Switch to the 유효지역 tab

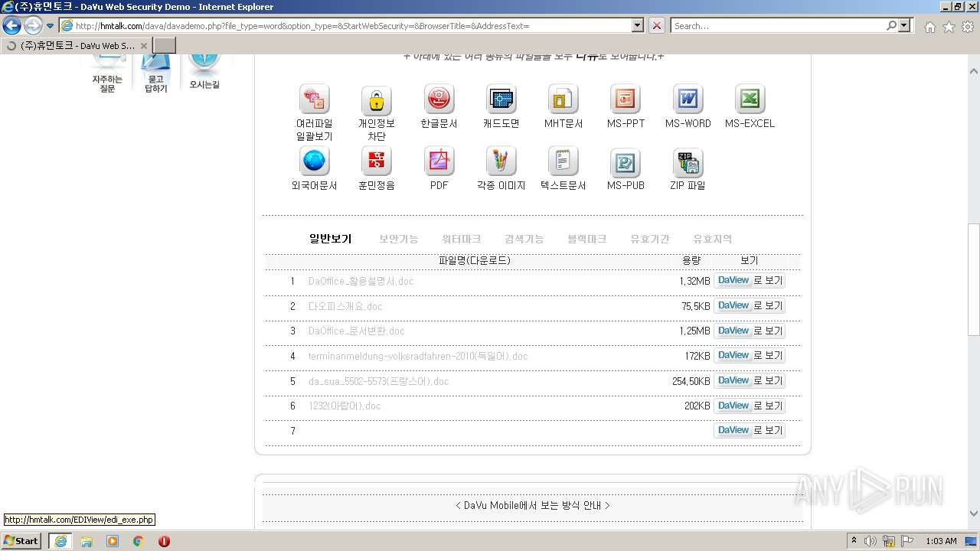point(713,239)
